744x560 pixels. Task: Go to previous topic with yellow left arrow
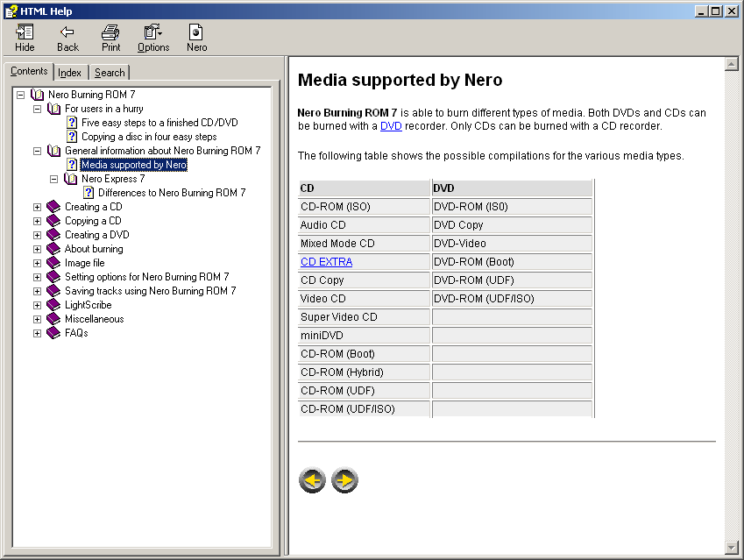(312, 480)
